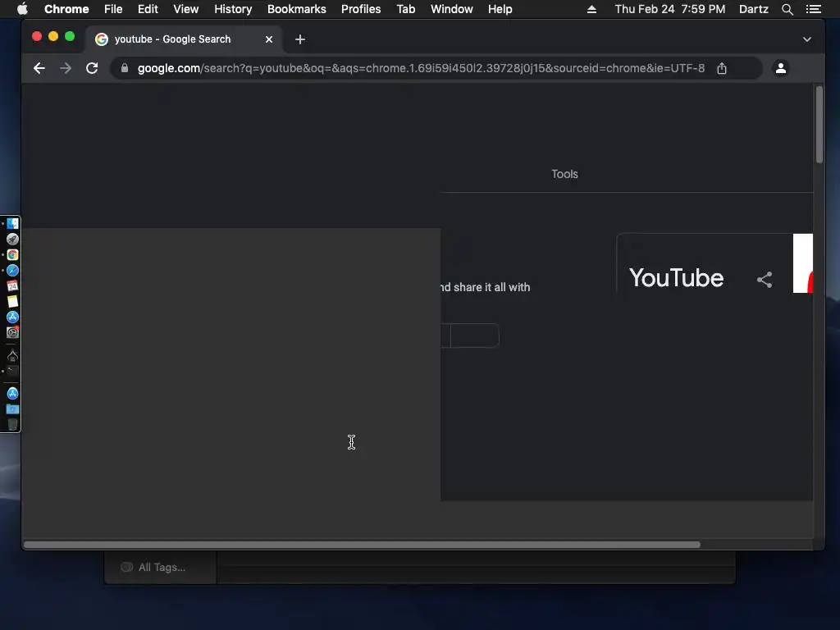Click the YouTube panel title
The height and width of the screenshot is (630, 840).
point(676,278)
